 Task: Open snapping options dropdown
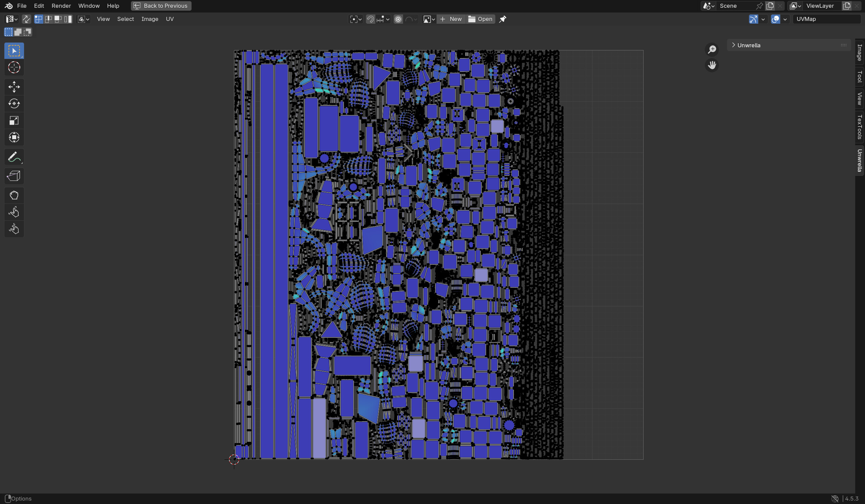coord(383,19)
